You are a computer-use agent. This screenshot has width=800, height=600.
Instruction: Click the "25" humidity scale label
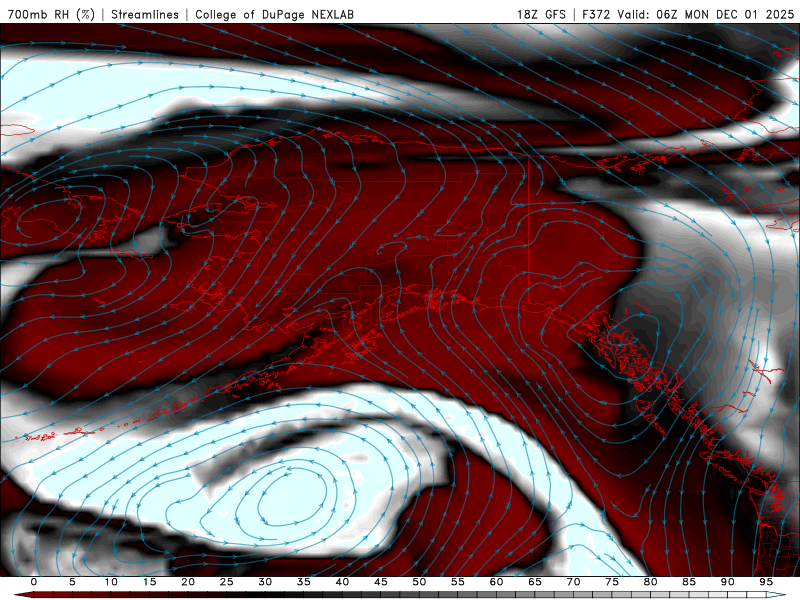pyautogui.click(x=226, y=582)
